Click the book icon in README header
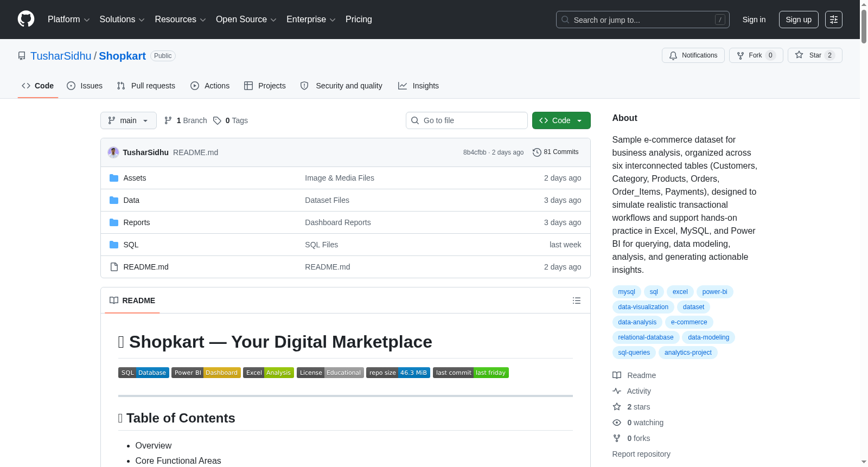The height and width of the screenshot is (467, 868). pos(114,300)
